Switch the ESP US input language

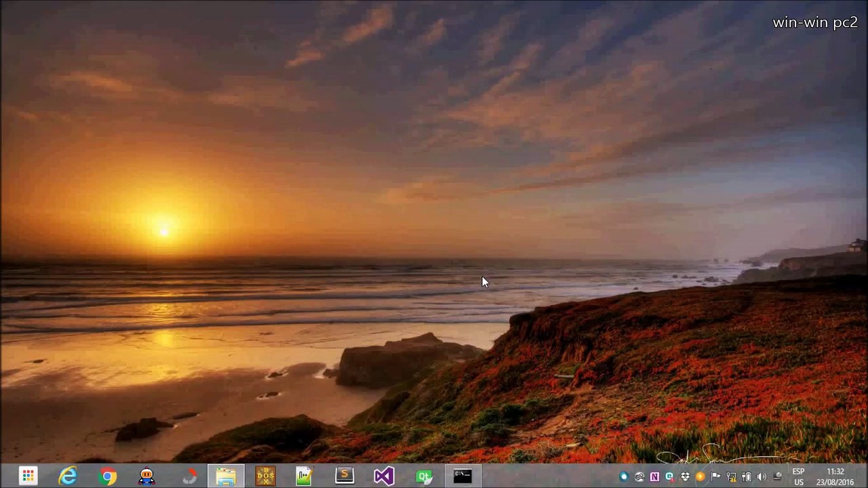799,476
